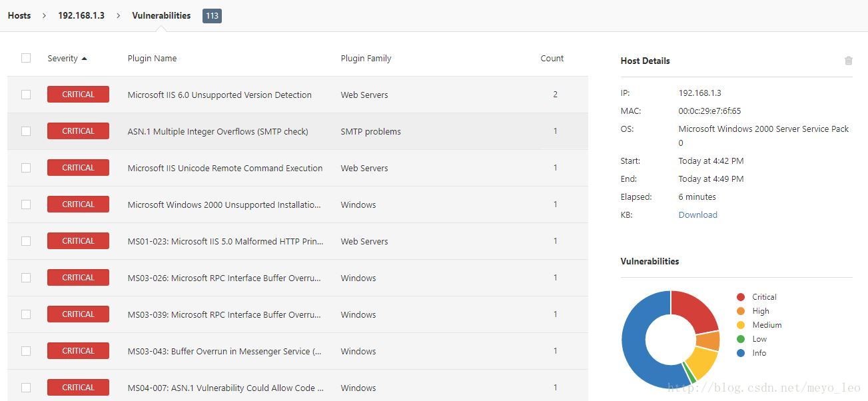This screenshot has height=401, width=868.
Task: Click the 113 vulnerabilities count badge
Action: (x=212, y=15)
